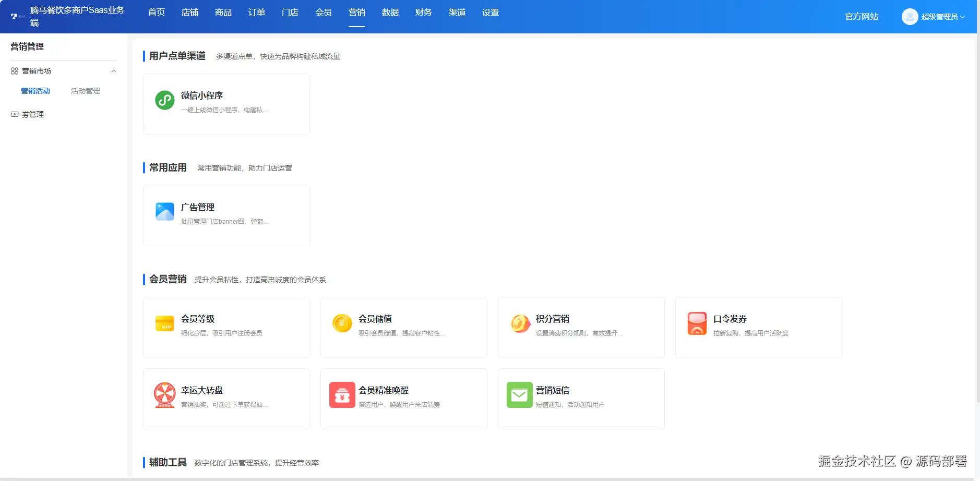Select the 营销 top menu
This screenshot has height=481, width=980.
[x=357, y=13]
